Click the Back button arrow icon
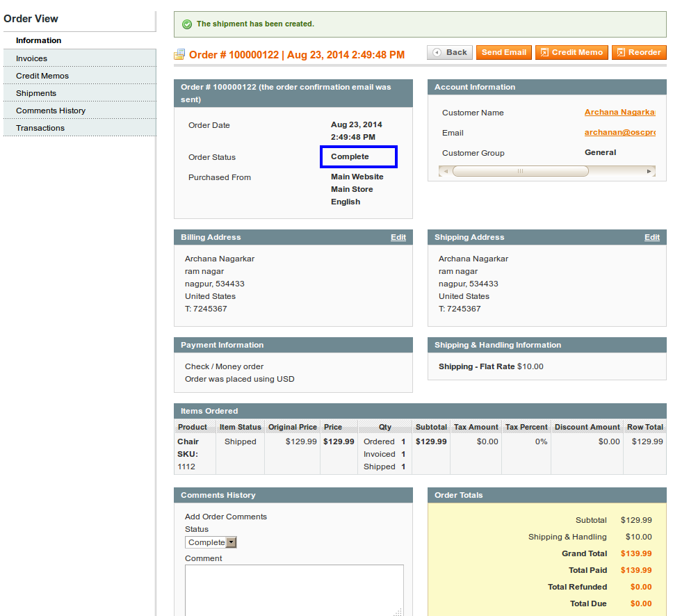The image size is (673, 616). (437, 53)
